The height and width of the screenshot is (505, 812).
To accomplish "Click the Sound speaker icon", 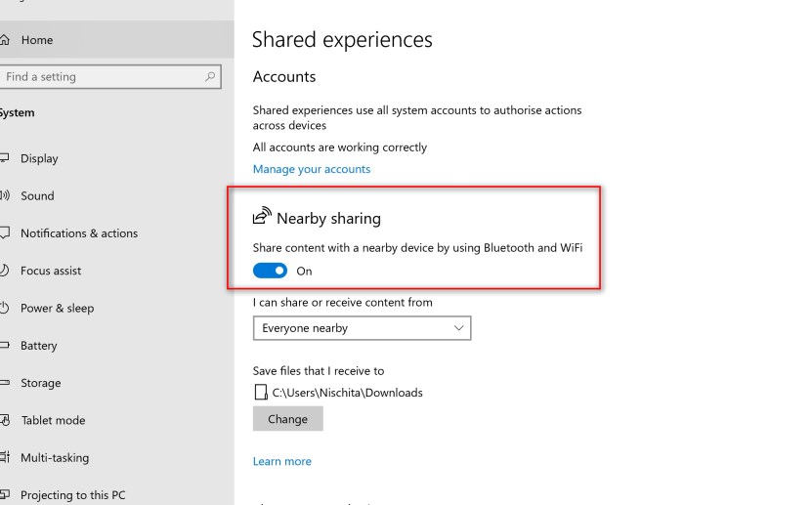I will click(x=5, y=195).
